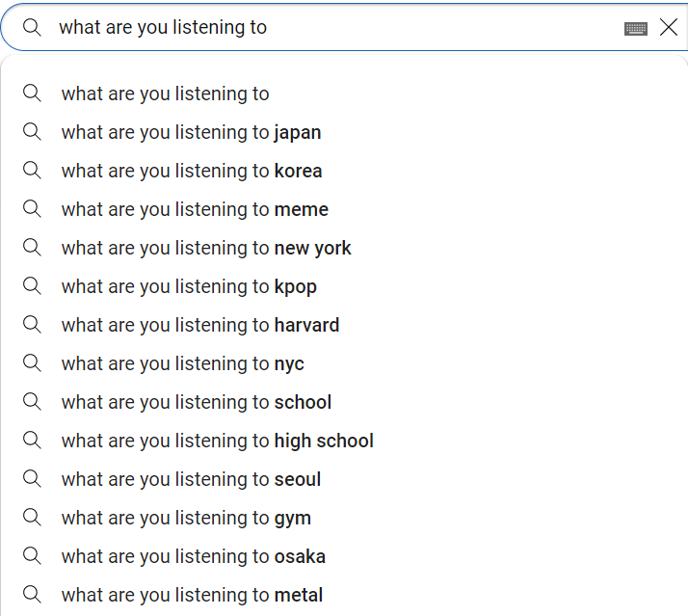The height and width of the screenshot is (616, 688).
Task: Clear the search box with X
Action: 669,28
